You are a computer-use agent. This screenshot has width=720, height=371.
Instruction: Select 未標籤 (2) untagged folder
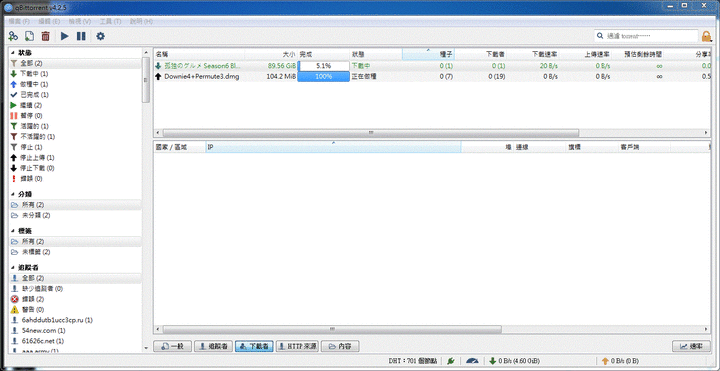point(75,252)
